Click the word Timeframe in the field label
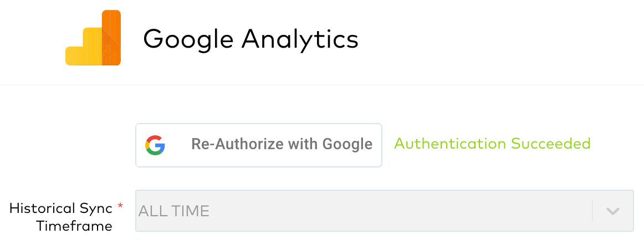 74,226
